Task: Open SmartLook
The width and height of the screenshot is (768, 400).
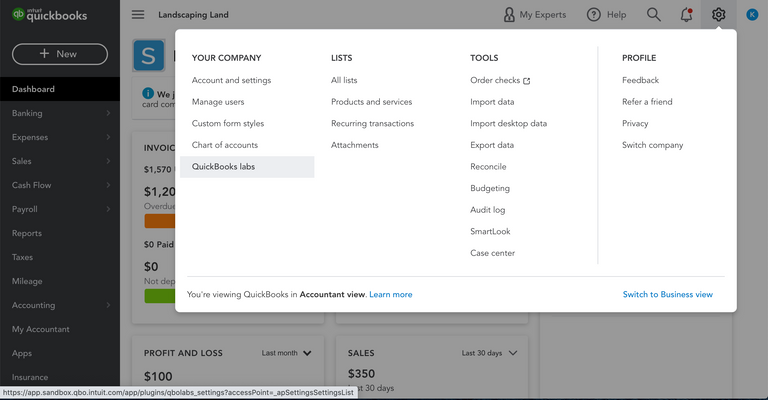Action: tap(490, 231)
